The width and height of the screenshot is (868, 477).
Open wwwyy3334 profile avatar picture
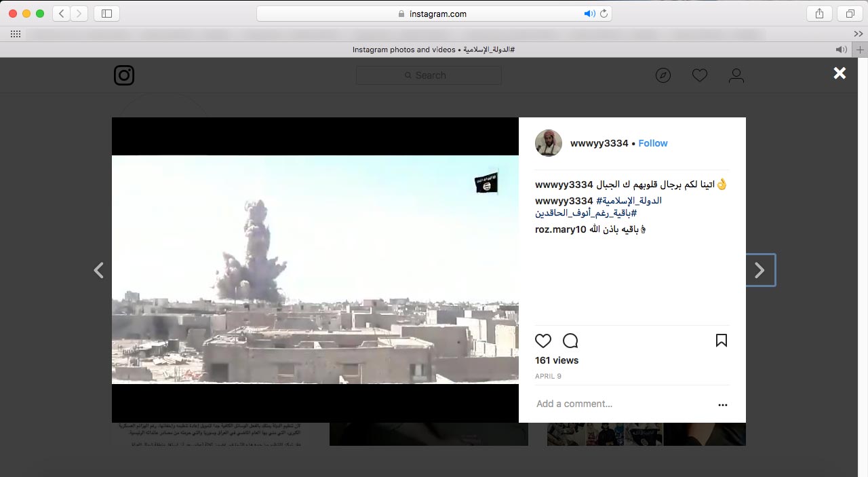coord(549,143)
